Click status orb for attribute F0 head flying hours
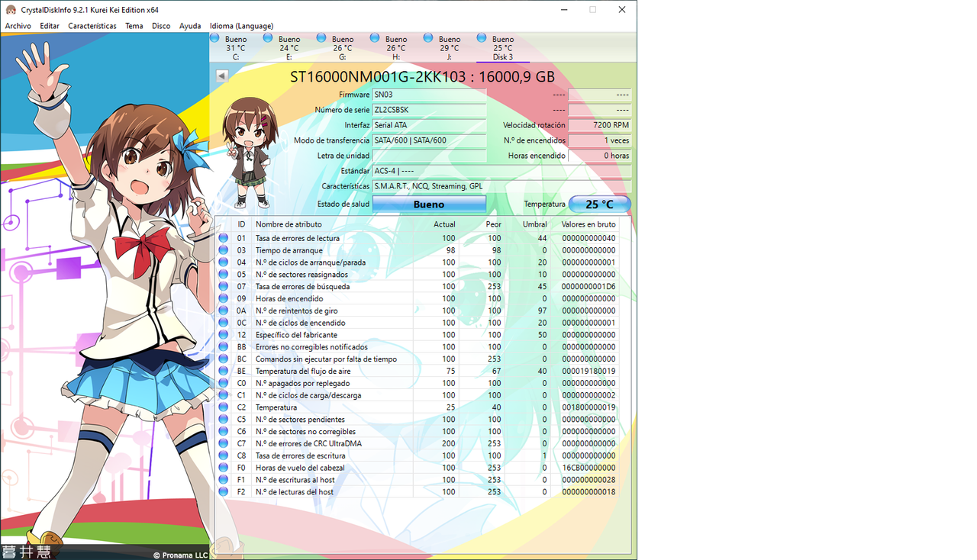The height and width of the screenshot is (560, 977). [x=224, y=468]
